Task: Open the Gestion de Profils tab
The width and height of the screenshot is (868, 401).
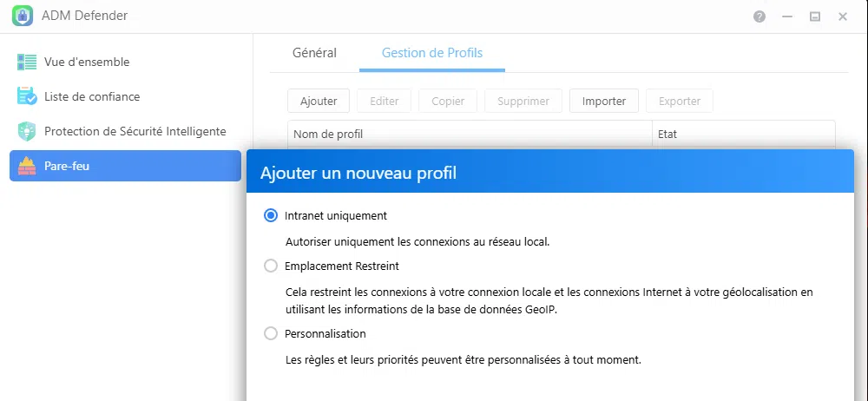Action: pyautogui.click(x=432, y=53)
